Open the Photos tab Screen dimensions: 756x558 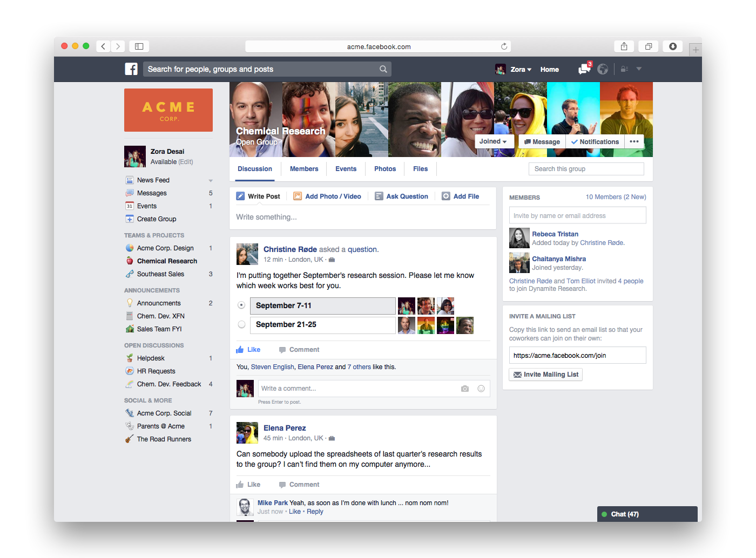pyautogui.click(x=385, y=169)
